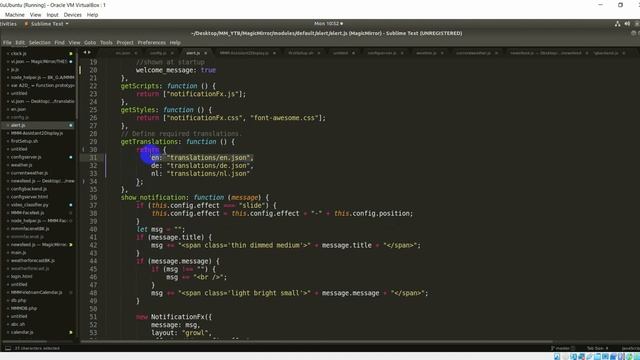
Task: Click the horizontal scrollbar below the editor
Action: point(316,342)
